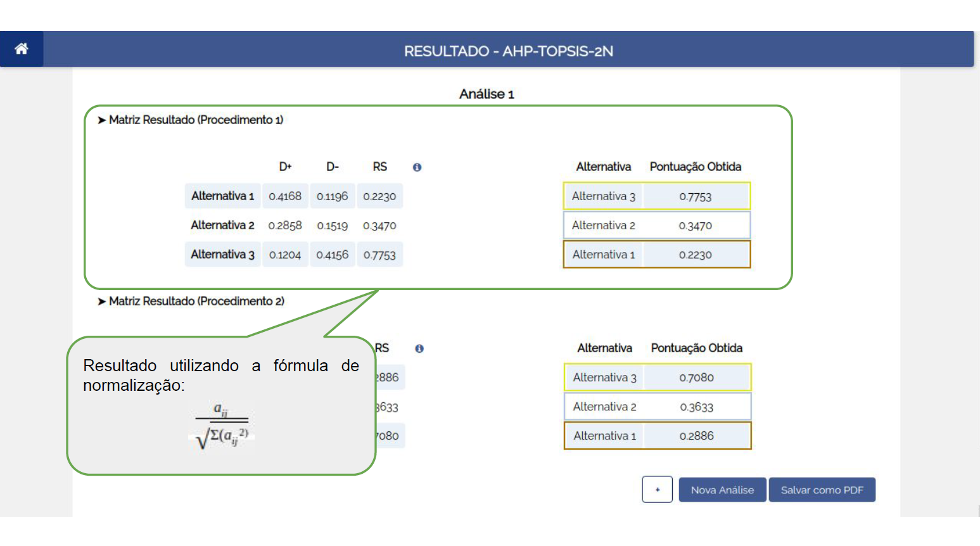Select brown-bordered Alternativa 1 ranking row 0.2230

click(657, 255)
